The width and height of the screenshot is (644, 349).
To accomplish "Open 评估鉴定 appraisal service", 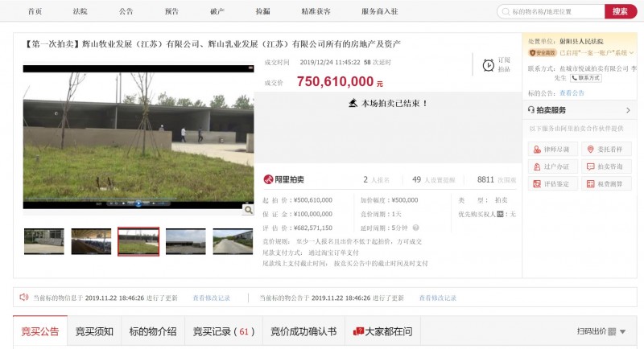I will [x=552, y=183].
